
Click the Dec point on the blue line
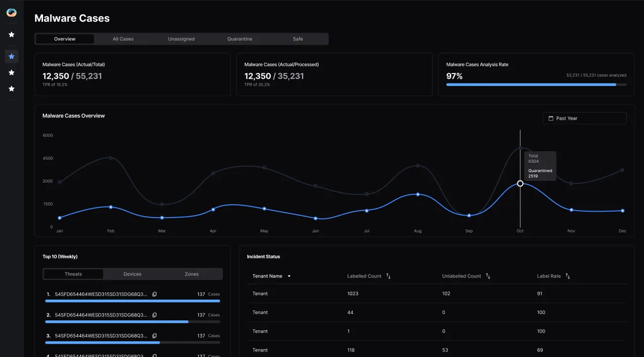(622, 211)
